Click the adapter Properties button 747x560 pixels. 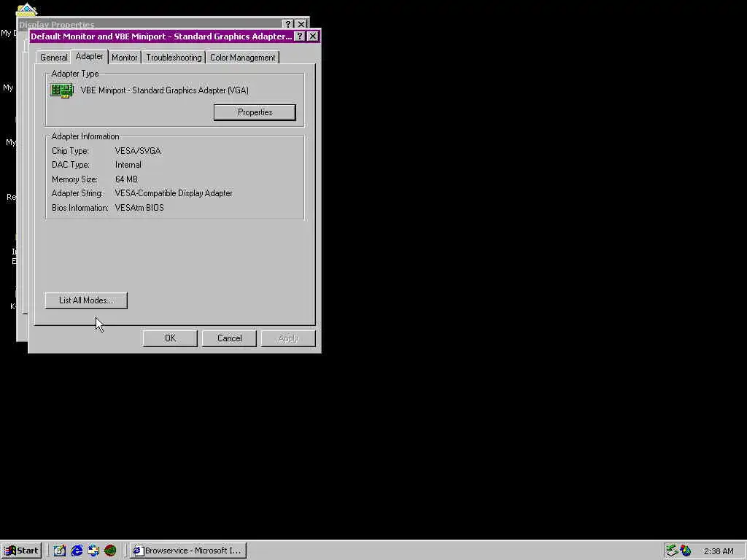coord(255,112)
